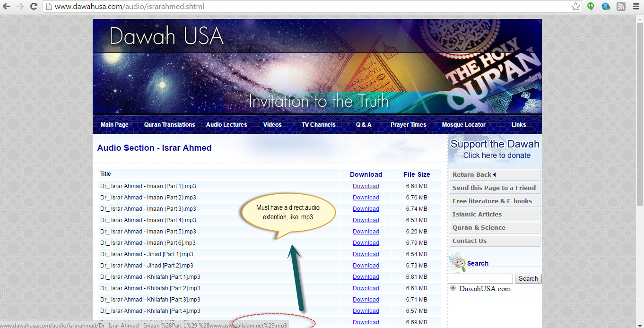644x328 pixels.
Task: Go back with the browser back arrow
Action: (7, 7)
